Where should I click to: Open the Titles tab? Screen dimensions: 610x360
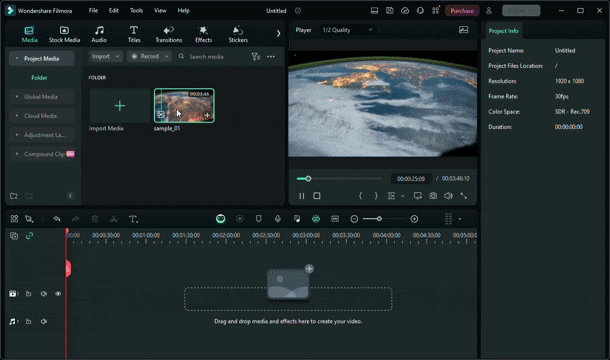click(134, 34)
